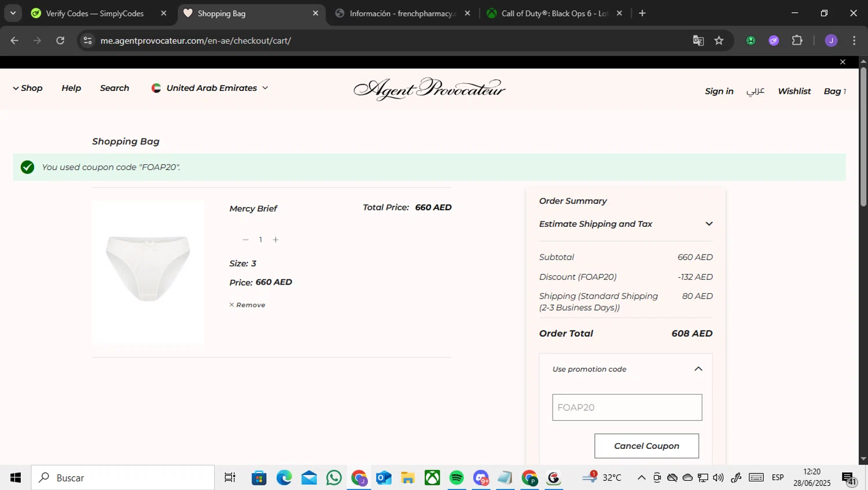Open the Mercy Brief product name
The image size is (868, 490).
[x=253, y=209]
